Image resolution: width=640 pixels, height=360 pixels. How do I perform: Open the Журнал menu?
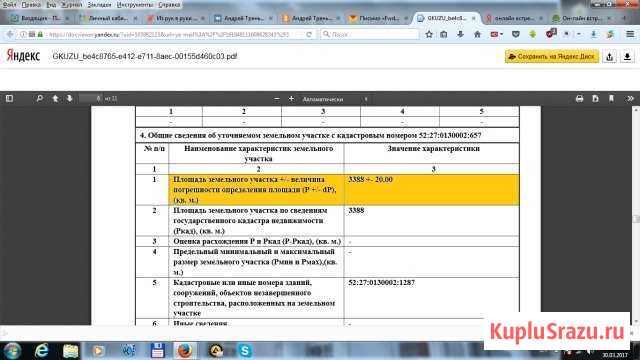71,4
